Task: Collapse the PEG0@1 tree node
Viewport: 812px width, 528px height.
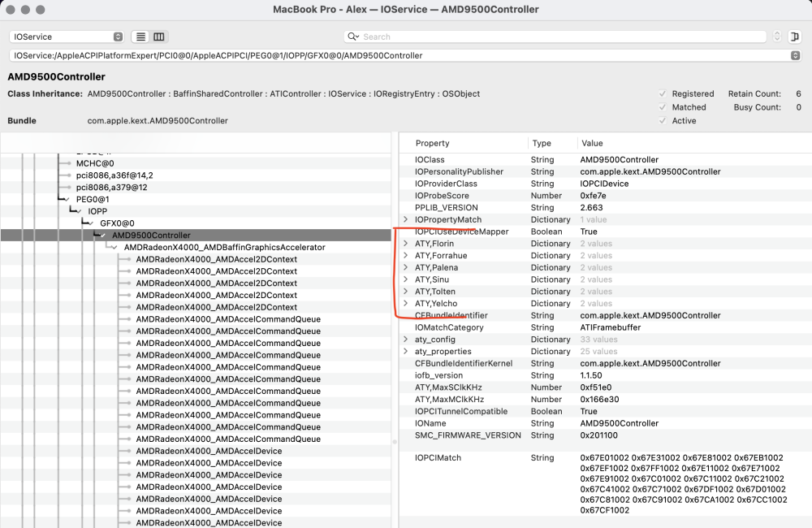Action: tap(67, 200)
